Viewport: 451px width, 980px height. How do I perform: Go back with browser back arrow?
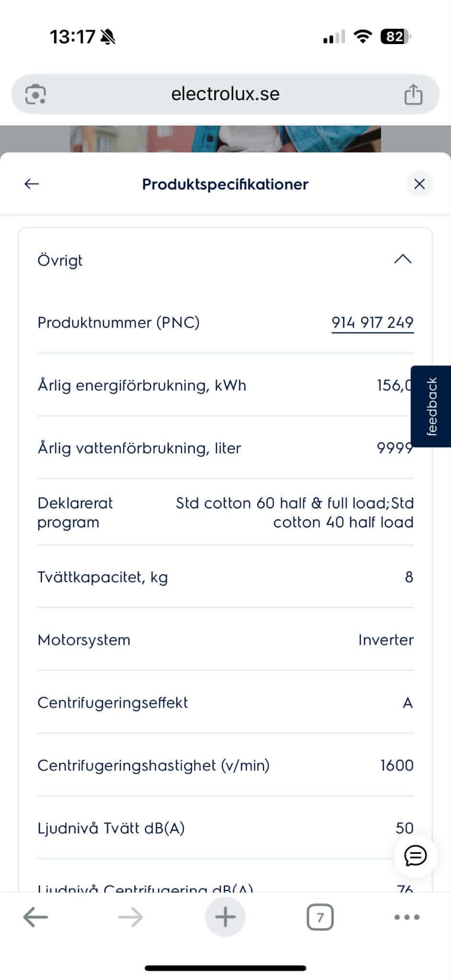[x=35, y=917]
